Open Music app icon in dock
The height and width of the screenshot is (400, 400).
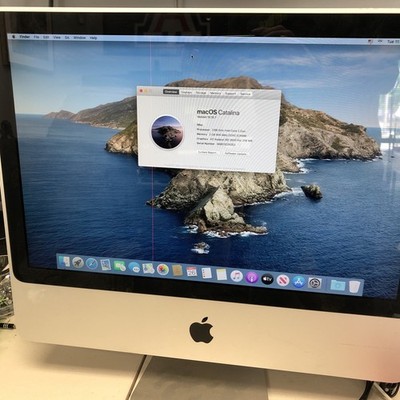[236, 276]
